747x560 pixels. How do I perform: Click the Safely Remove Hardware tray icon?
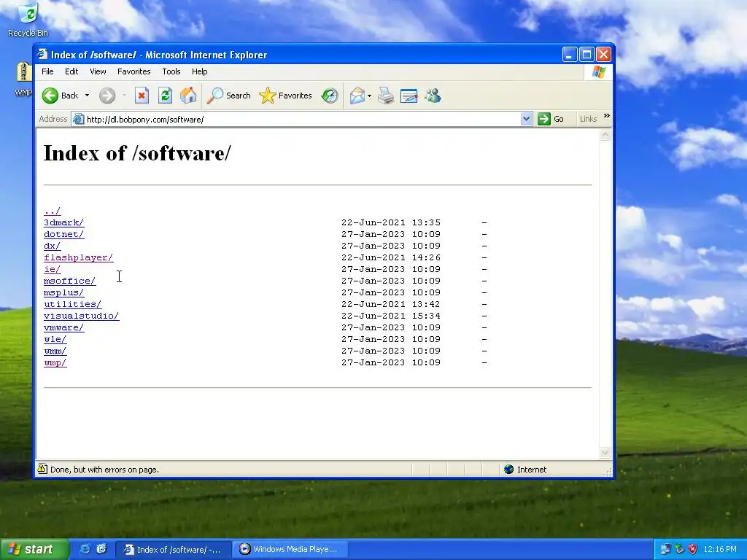click(679, 550)
